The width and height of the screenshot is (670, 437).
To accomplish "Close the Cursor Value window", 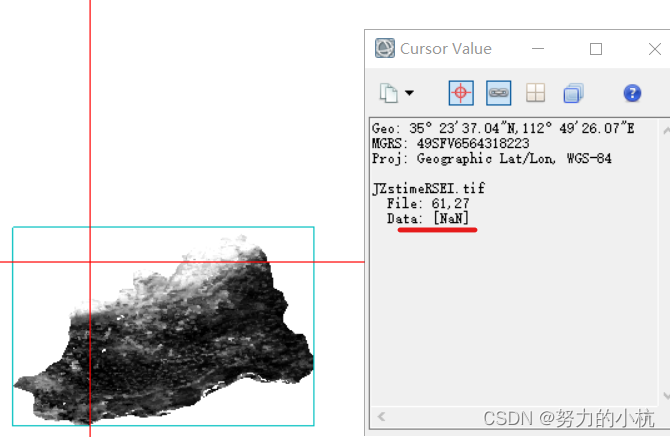I will click(x=655, y=49).
